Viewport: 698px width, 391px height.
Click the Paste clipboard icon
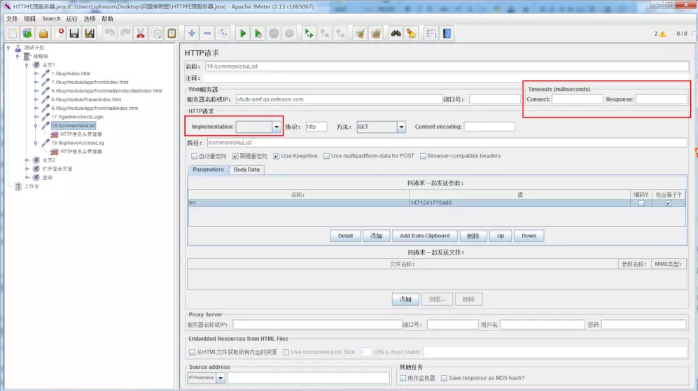coord(172,33)
